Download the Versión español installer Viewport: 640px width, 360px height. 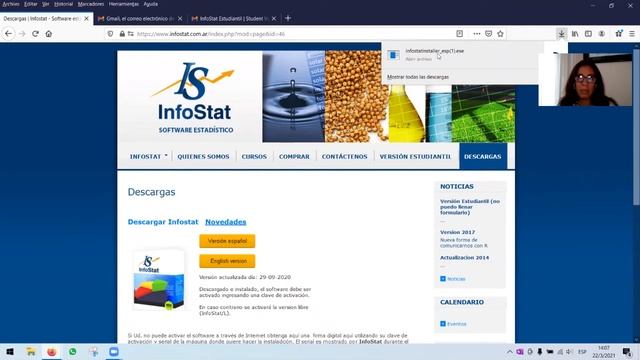[x=227, y=241]
